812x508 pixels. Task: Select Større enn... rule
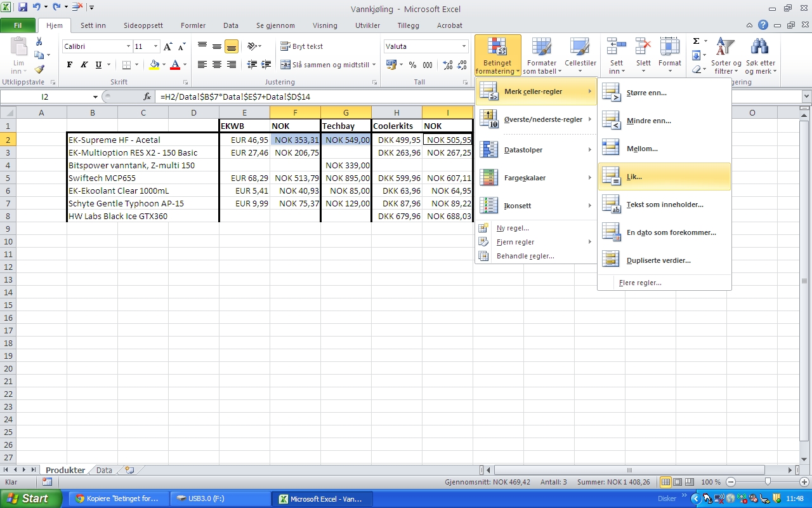tap(664, 93)
